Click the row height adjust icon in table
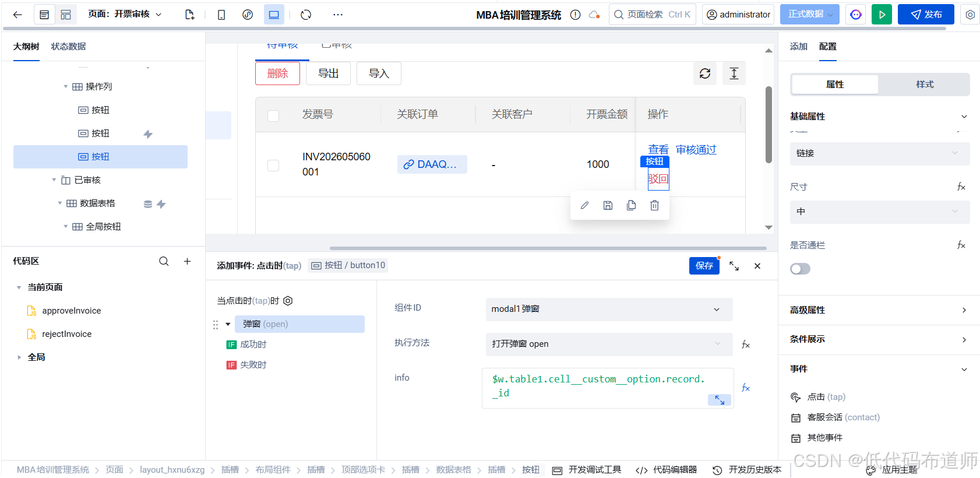Image resolution: width=980 pixels, height=478 pixels. point(734,73)
